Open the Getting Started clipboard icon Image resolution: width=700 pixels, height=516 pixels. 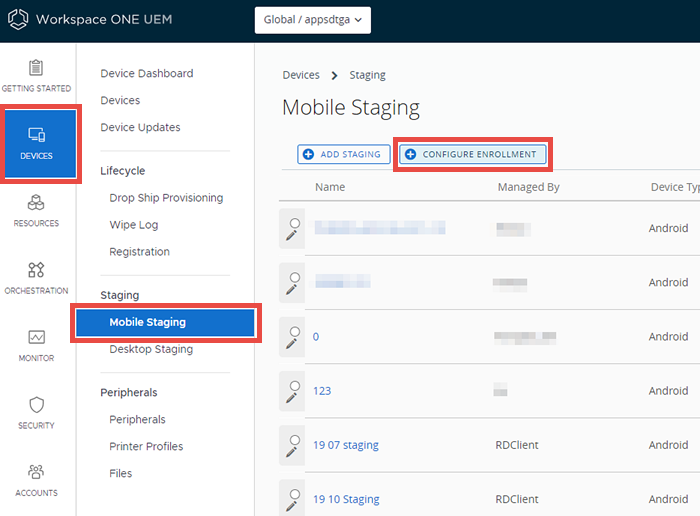tap(36, 68)
